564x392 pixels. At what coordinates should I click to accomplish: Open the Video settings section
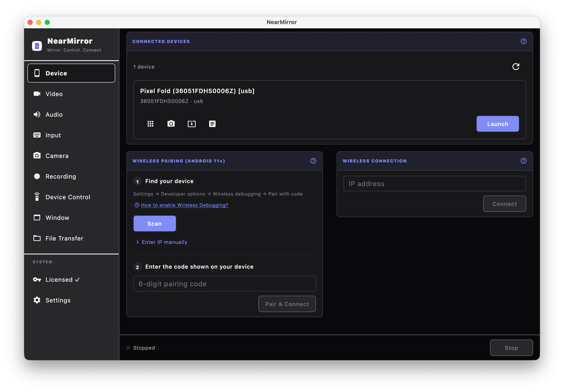point(71,94)
